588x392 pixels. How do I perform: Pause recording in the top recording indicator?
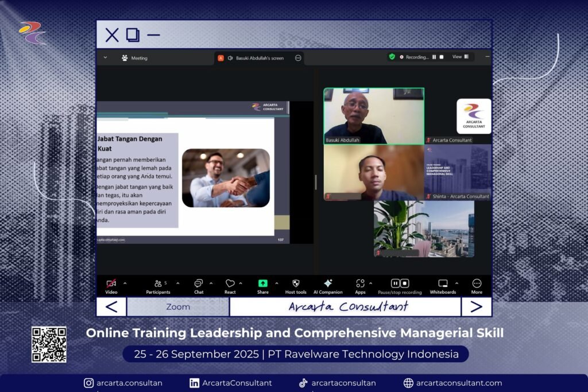click(434, 57)
